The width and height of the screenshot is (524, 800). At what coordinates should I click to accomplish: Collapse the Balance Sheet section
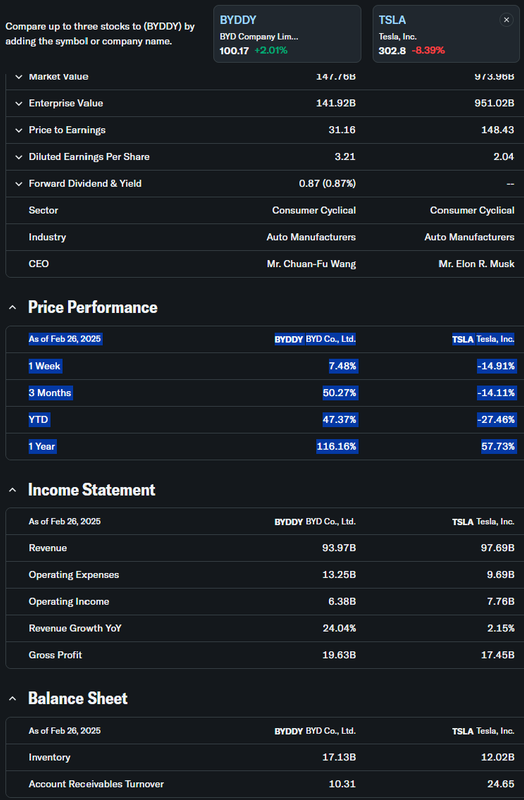click(x=13, y=698)
